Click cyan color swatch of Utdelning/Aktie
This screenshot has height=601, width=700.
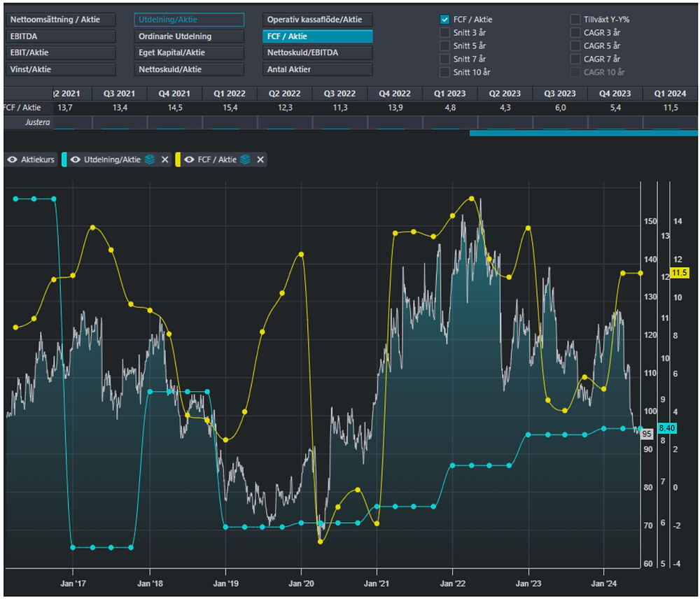coord(64,160)
